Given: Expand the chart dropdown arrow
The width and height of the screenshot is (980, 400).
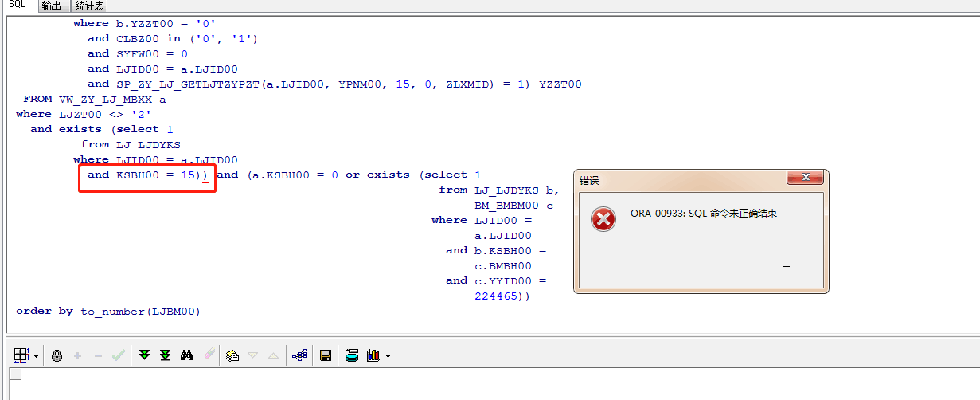Looking at the screenshot, I should coord(388,356).
